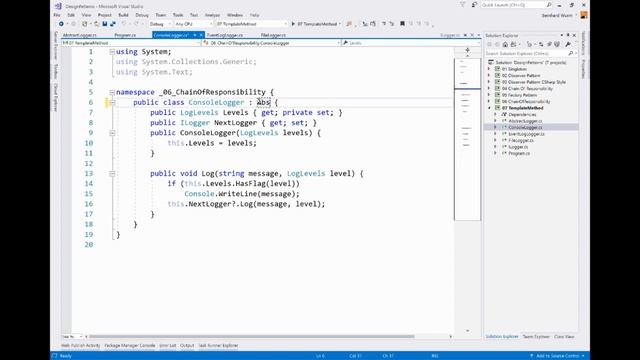The image size is (640, 360).
Task: Open the Package Manager Console tab
Action: pos(130,346)
